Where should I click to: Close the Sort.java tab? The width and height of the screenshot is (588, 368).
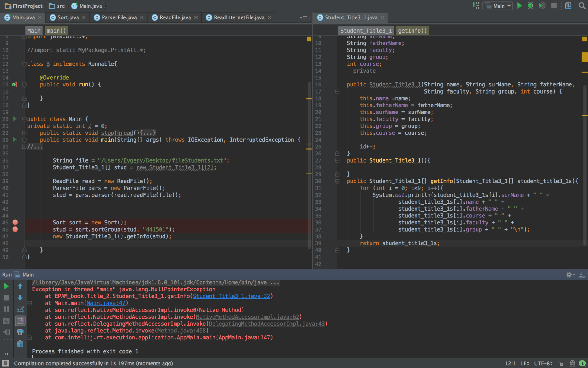[x=84, y=17]
